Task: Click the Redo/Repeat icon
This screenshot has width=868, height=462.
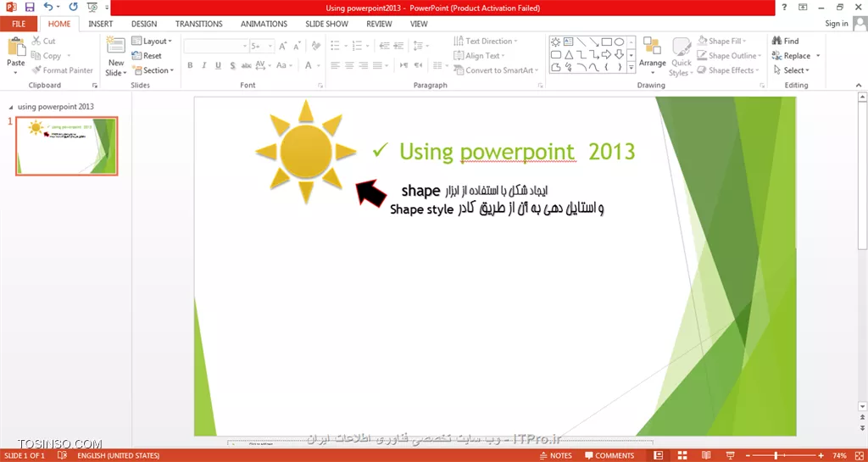Action: point(74,8)
